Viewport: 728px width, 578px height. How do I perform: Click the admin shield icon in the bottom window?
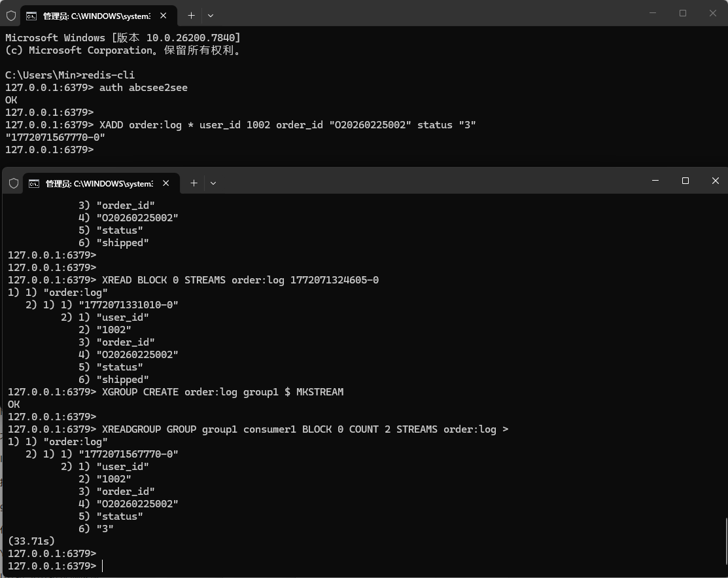tap(13, 183)
